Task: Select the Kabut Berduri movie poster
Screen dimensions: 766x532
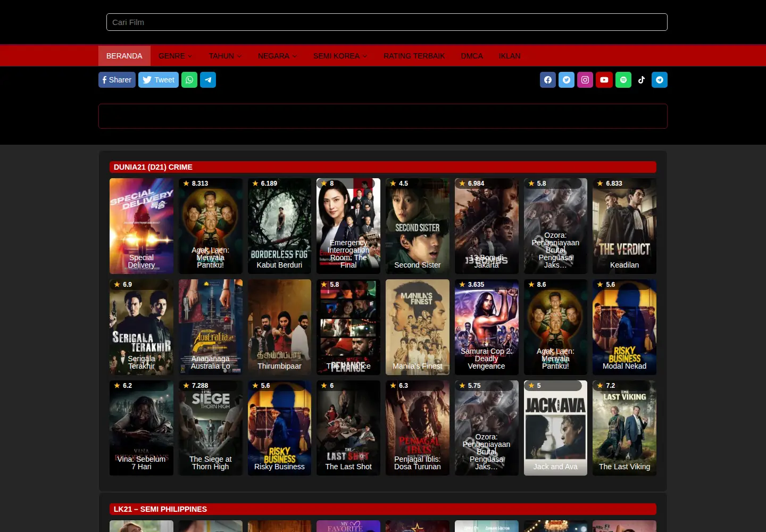Action: (x=280, y=226)
